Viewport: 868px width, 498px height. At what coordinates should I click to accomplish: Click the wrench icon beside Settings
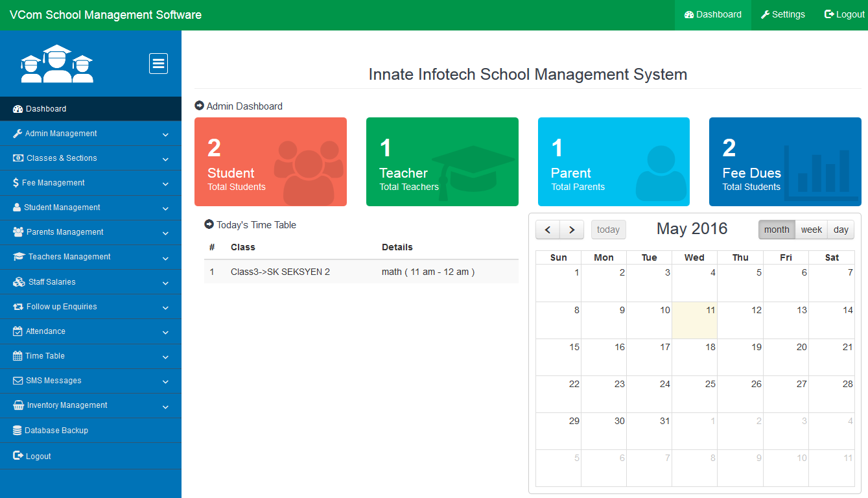765,14
